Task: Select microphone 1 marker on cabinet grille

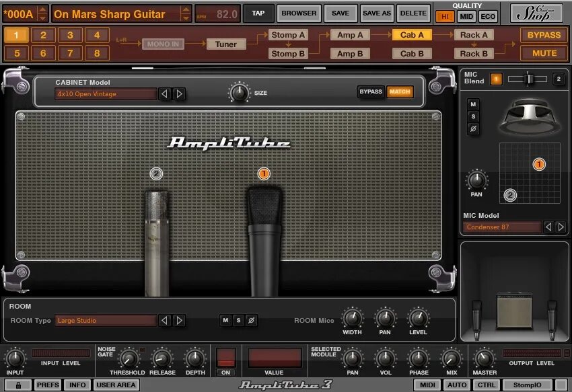Action: [x=264, y=173]
